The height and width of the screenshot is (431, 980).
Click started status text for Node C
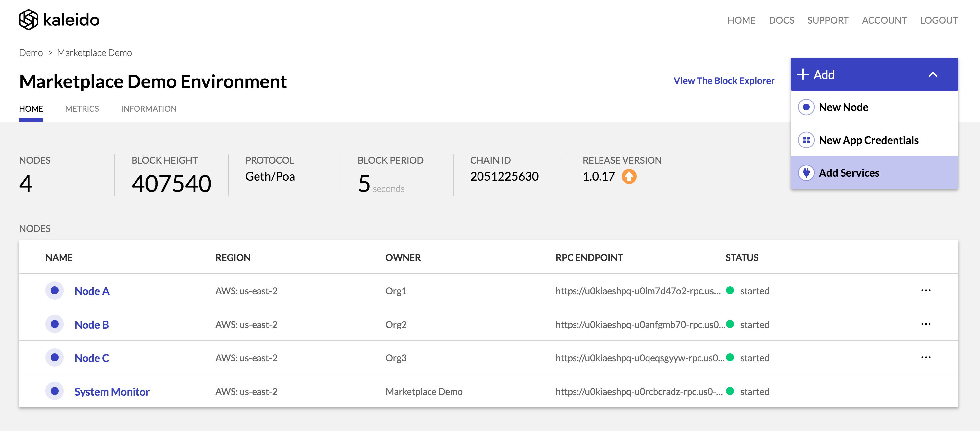coord(754,358)
